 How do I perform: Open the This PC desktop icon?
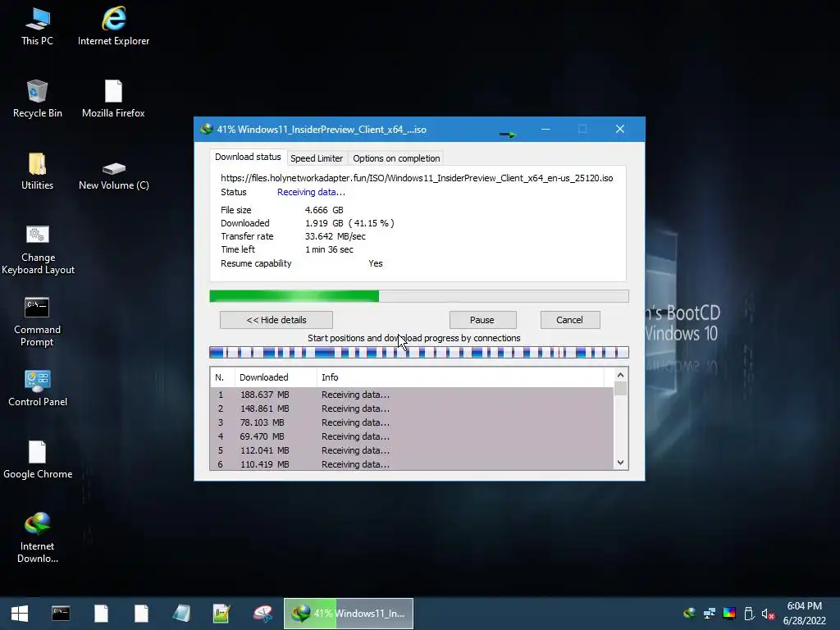coord(37,26)
